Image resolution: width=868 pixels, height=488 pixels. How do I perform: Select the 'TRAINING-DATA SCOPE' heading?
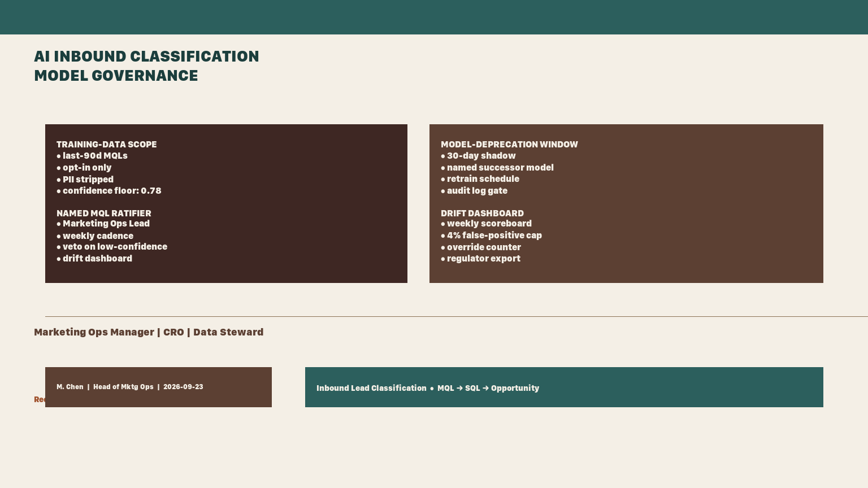point(107,145)
